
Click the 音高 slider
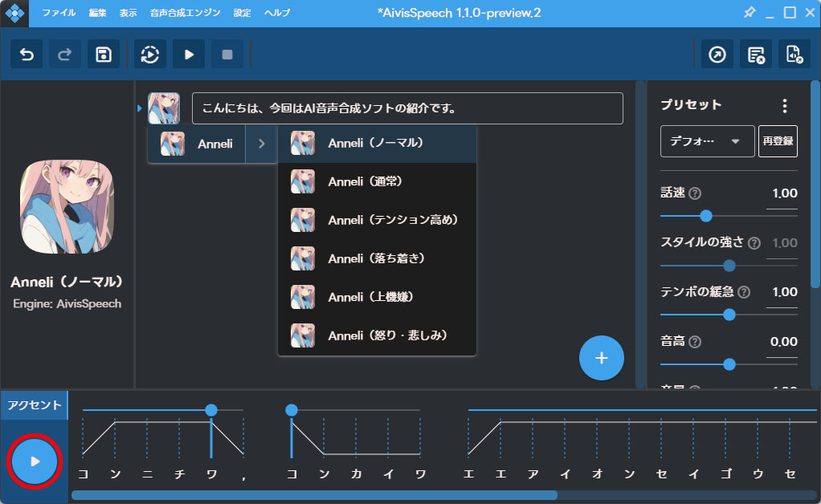coord(729,364)
